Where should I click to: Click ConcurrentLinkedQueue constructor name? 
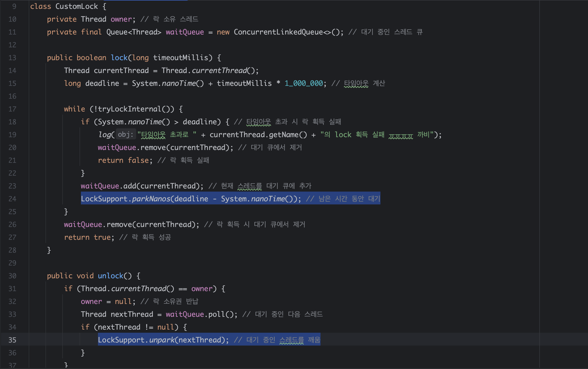[x=278, y=32]
